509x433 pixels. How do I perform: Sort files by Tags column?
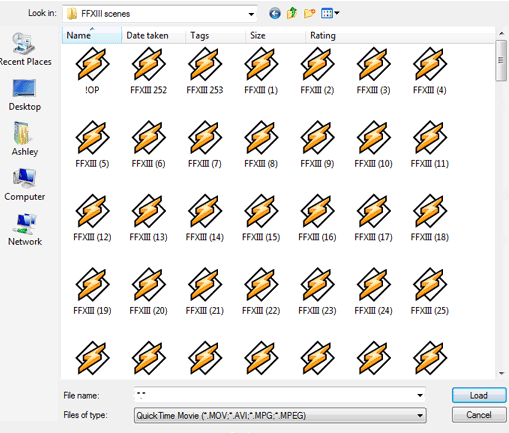[215, 35]
